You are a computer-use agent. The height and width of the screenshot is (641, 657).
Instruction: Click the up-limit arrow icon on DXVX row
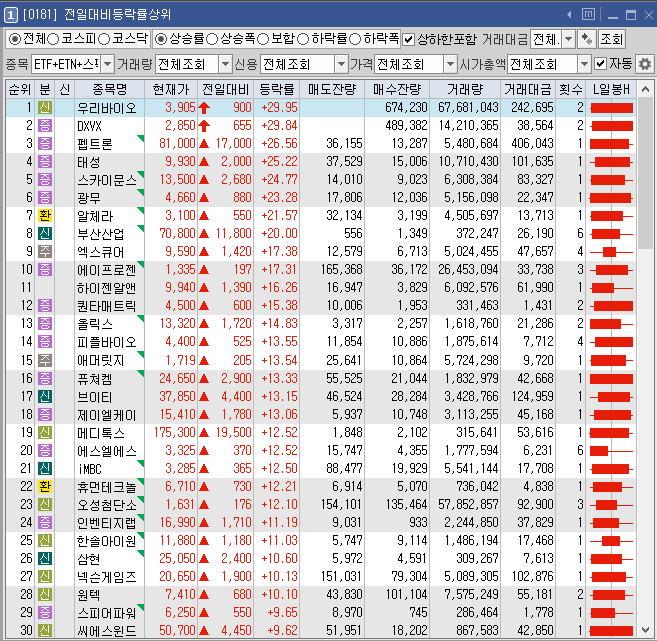pos(204,126)
